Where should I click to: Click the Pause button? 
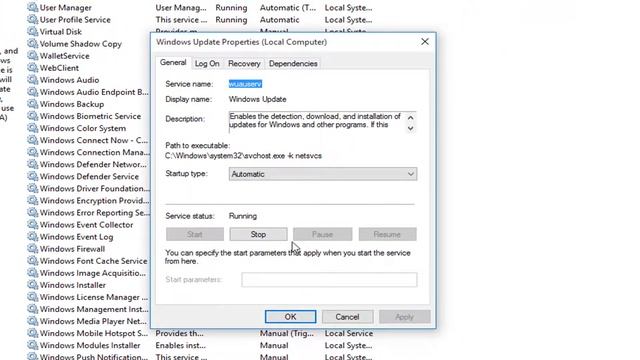point(322,234)
